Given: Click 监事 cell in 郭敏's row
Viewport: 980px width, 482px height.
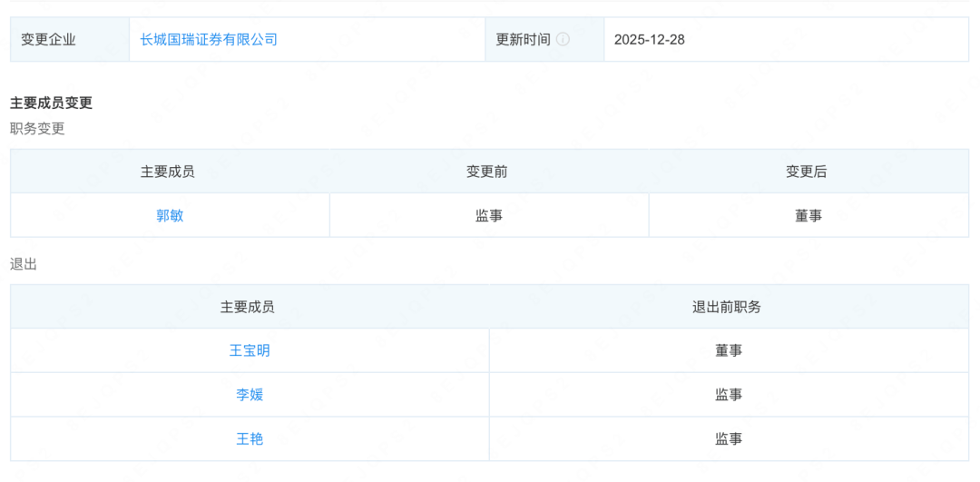Looking at the screenshot, I should (x=489, y=216).
